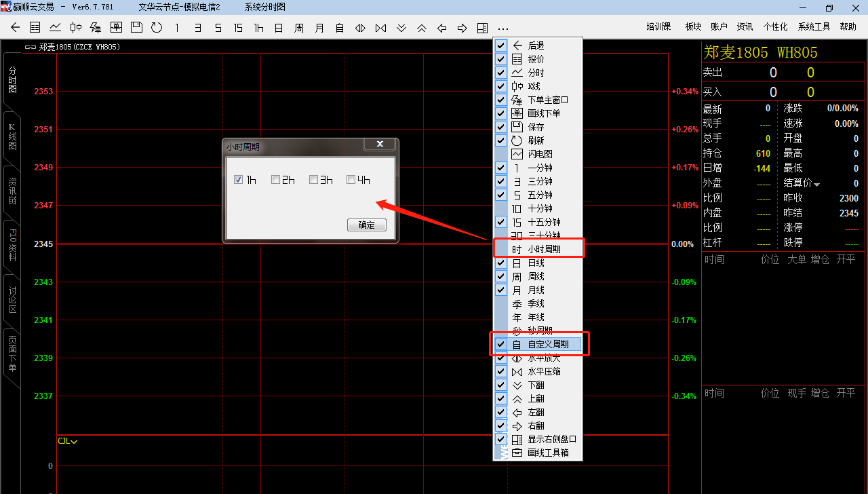The image size is (868, 494).
Task: Open the 系统工具 menu
Action: [x=814, y=26]
